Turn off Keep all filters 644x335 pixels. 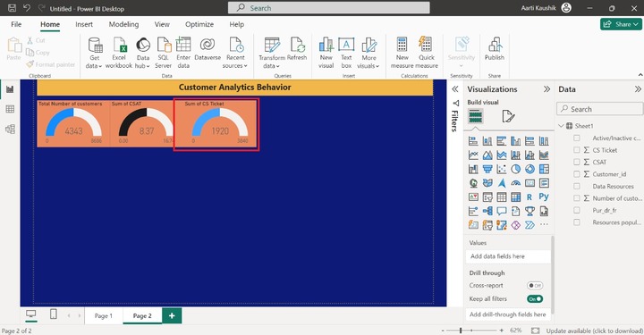coord(535,299)
